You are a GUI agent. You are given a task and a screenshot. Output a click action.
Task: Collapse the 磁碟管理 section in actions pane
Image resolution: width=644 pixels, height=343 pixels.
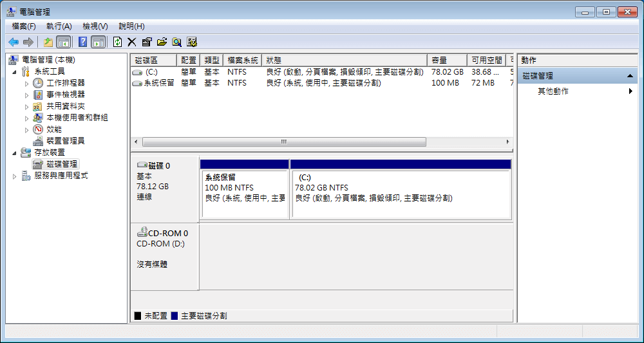pos(631,76)
